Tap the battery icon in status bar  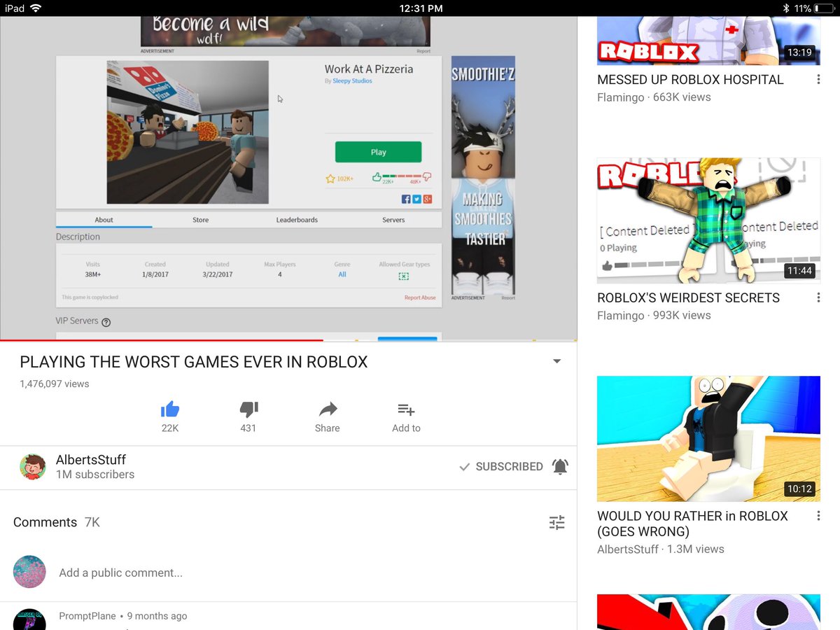tap(826, 8)
